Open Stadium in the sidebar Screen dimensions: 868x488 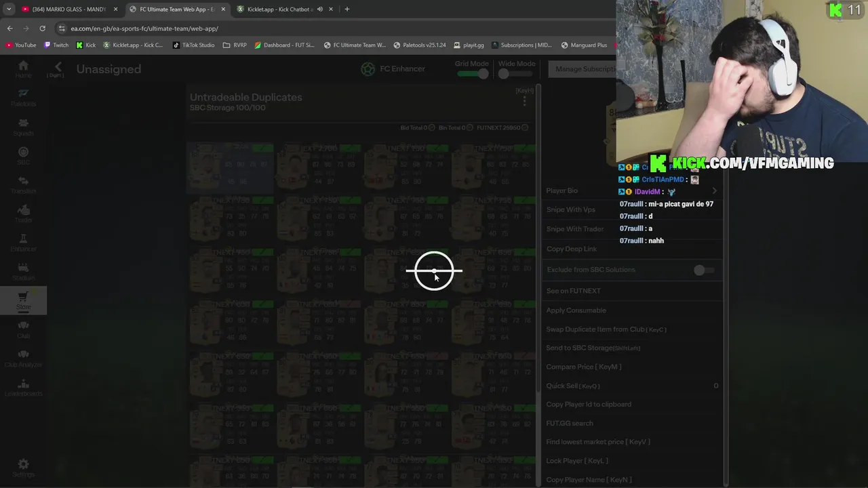coord(23,272)
